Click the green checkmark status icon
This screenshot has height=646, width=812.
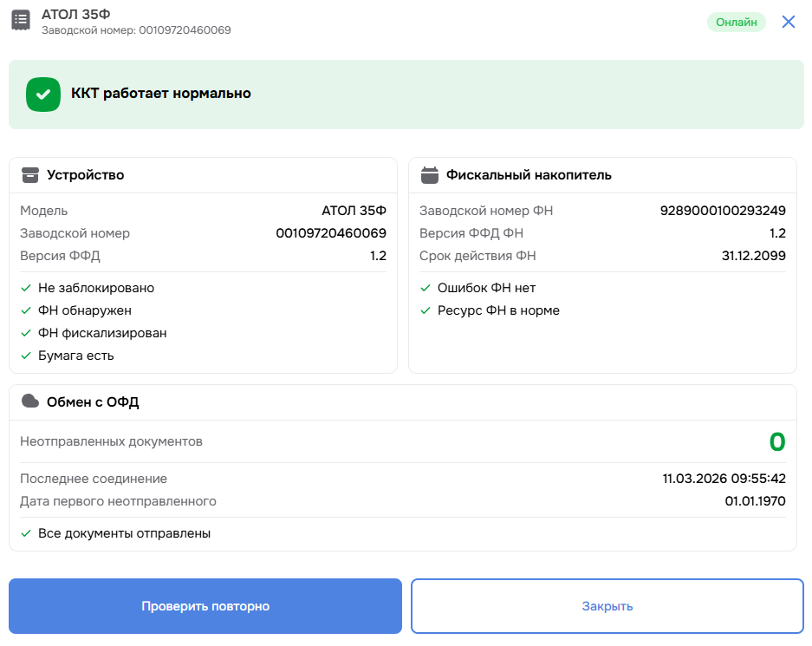(x=43, y=95)
